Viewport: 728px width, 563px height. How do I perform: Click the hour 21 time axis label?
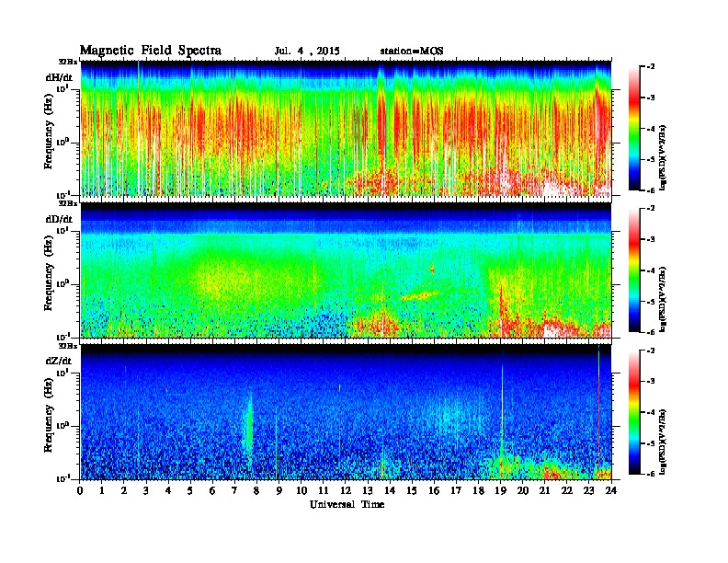click(x=544, y=490)
